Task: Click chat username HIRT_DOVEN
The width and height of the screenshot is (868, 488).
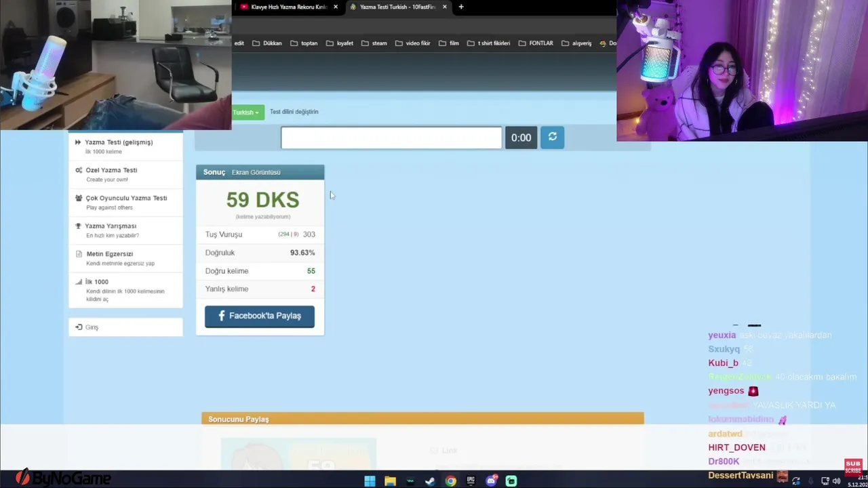Action: click(x=736, y=447)
